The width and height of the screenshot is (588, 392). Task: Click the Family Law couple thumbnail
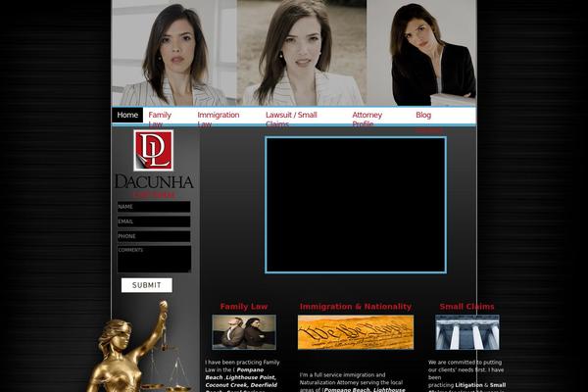tap(244, 332)
